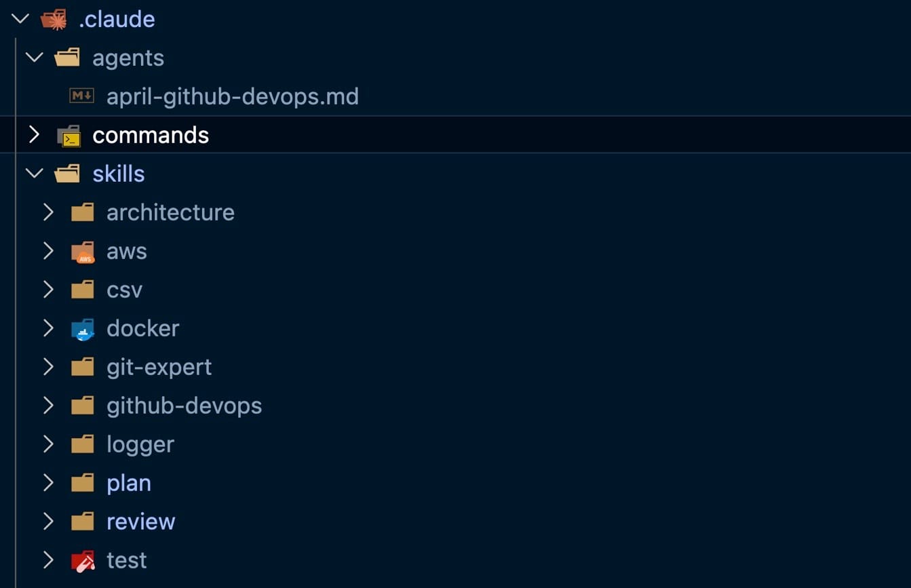
Task: Click the open agents folder icon
Action: tap(67, 58)
